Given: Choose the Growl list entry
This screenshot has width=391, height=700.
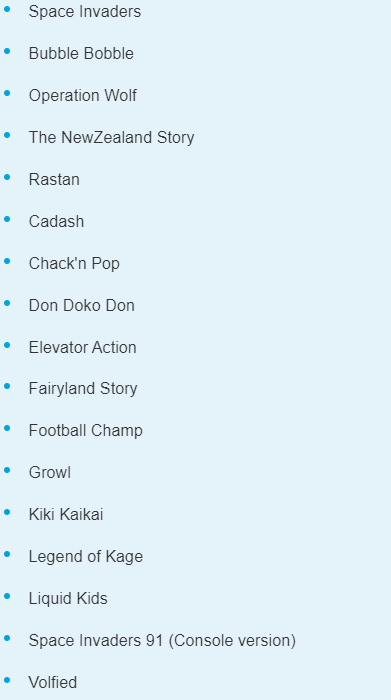Looking at the screenshot, I should [x=50, y=472].
